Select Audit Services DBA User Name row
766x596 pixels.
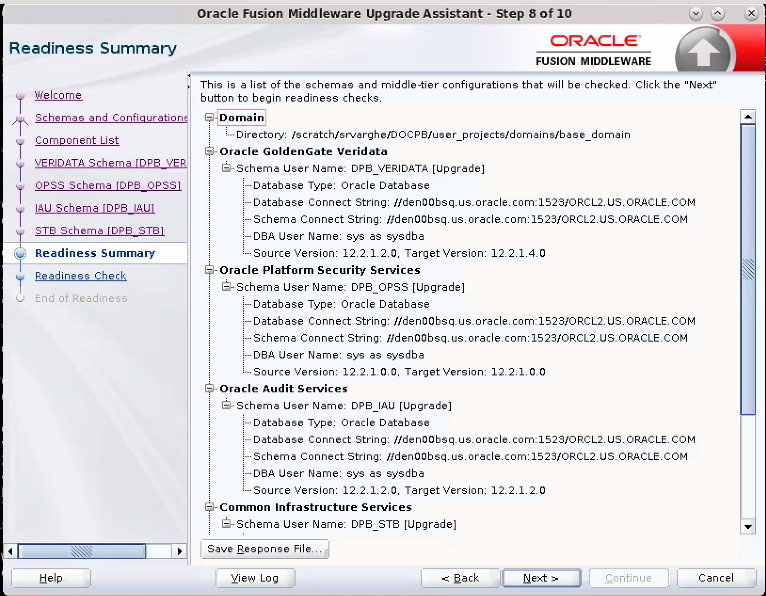(x=339, y=473)
